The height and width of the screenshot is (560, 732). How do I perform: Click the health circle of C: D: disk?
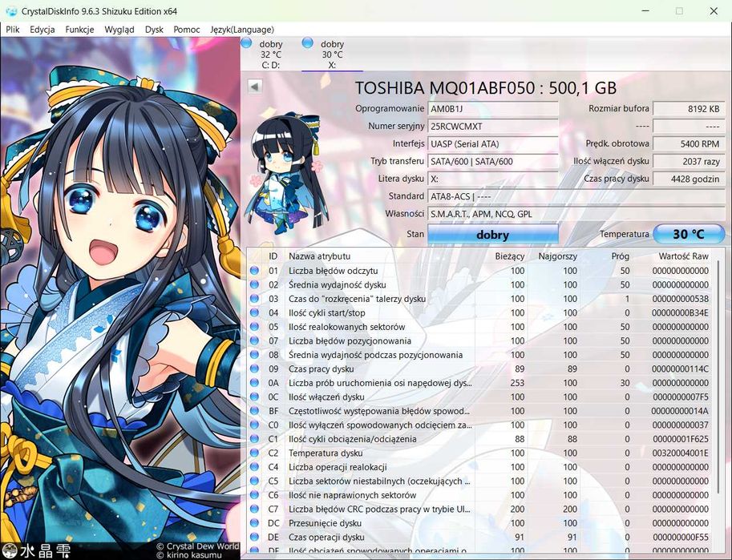tap(246, 43)
